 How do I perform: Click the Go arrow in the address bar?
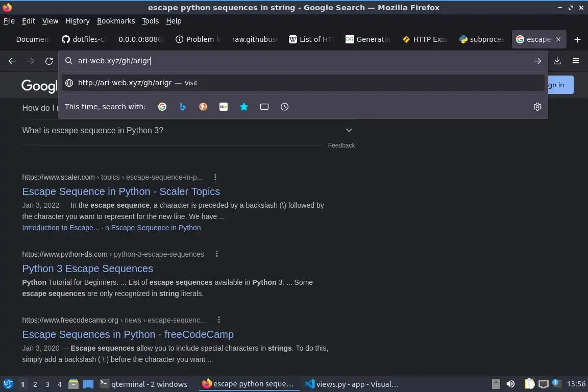(537, 61)
